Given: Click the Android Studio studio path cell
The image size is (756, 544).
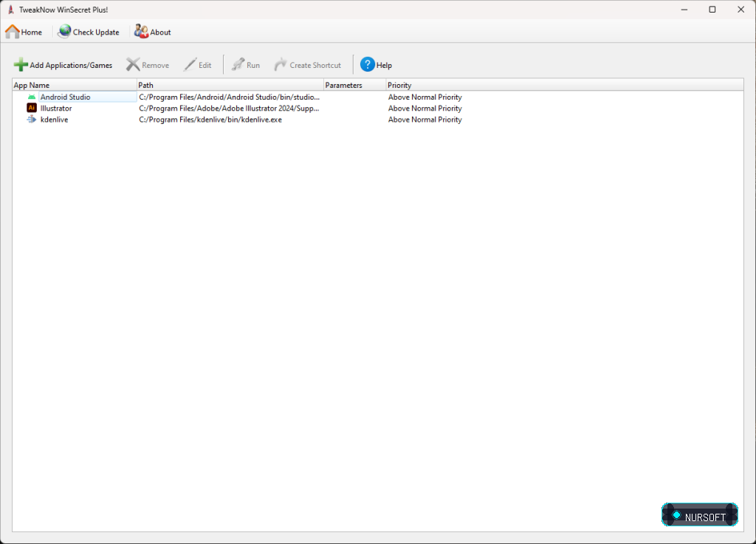Looking at the screenshot, I should (230, 97).
